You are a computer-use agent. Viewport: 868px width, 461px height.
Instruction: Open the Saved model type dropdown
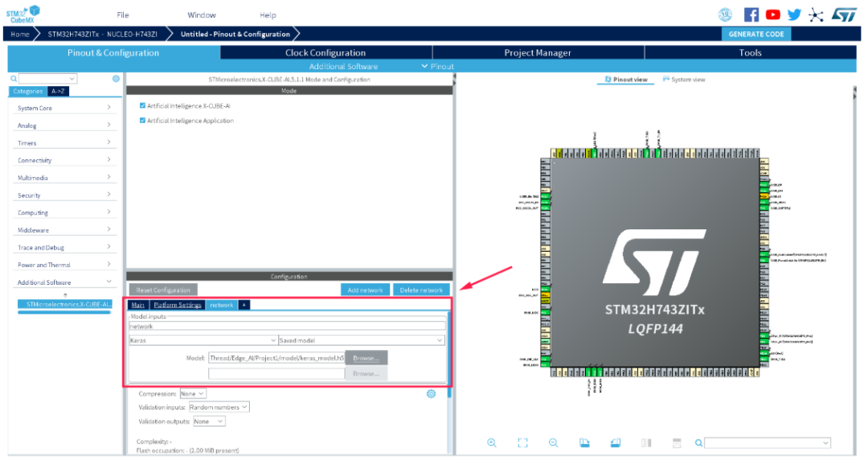tap(361, 340)
